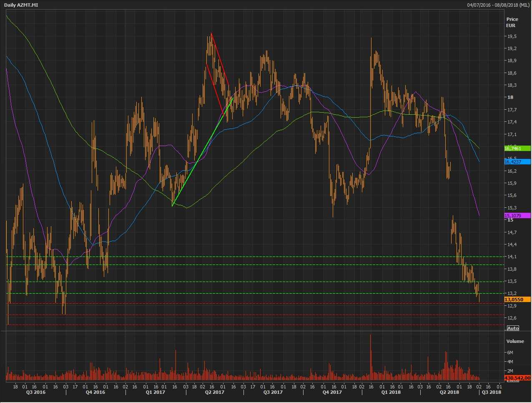Click the Volume panel label
The image size is (532, 403).
pos(515,341)
